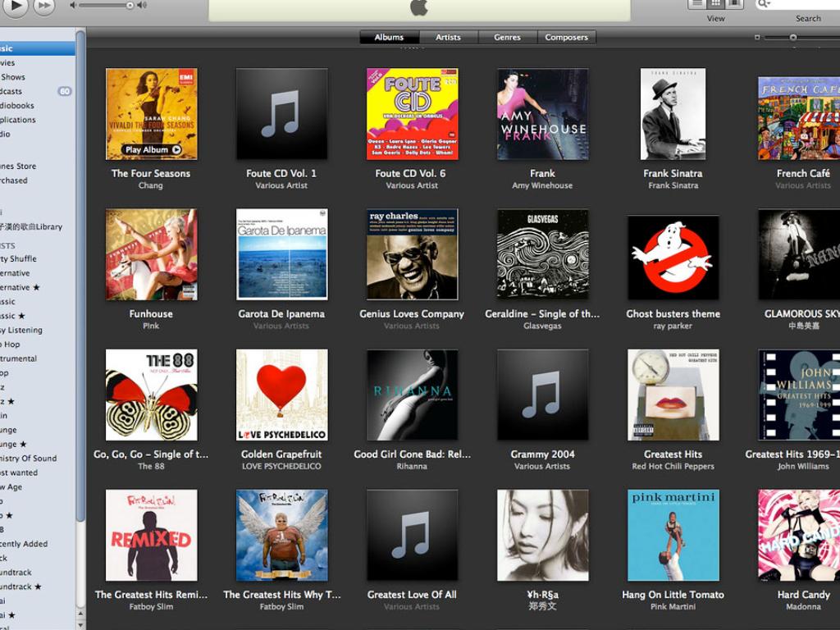Switch to Cover Flow view icon
Screen dimensions: 840x630
[x=733, y=4]
